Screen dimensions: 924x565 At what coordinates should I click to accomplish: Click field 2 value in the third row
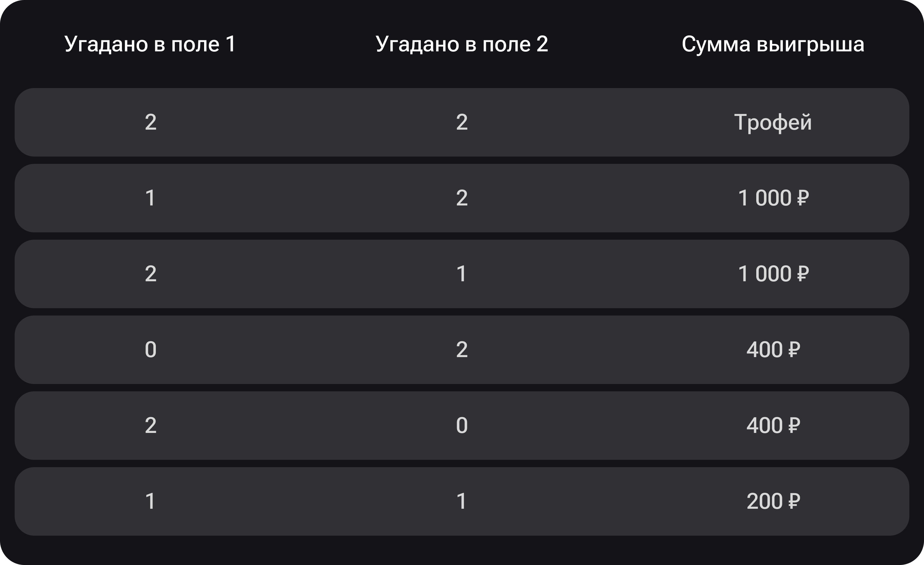(462, 274)
